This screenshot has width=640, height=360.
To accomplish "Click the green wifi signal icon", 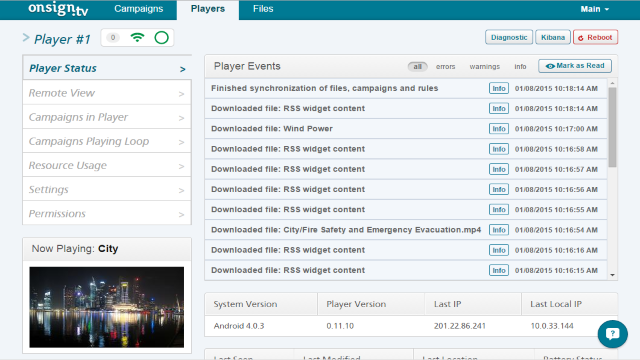I will click(x=138, y=38).
